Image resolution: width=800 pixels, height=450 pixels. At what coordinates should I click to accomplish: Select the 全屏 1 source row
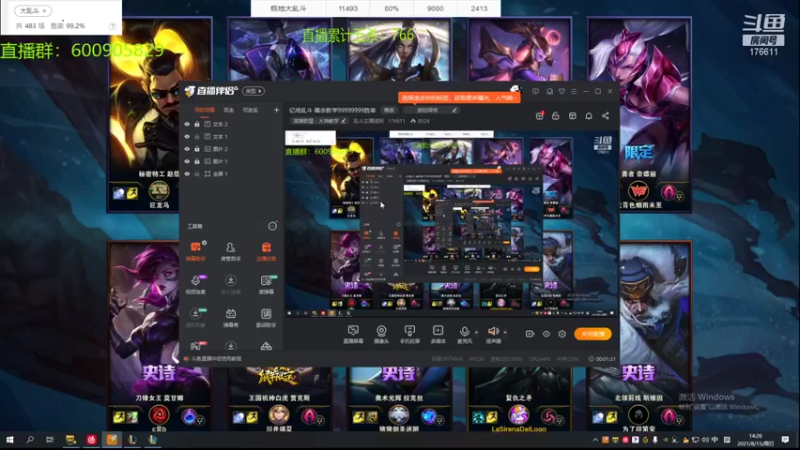pyautogui.click(x=232, y=174)
